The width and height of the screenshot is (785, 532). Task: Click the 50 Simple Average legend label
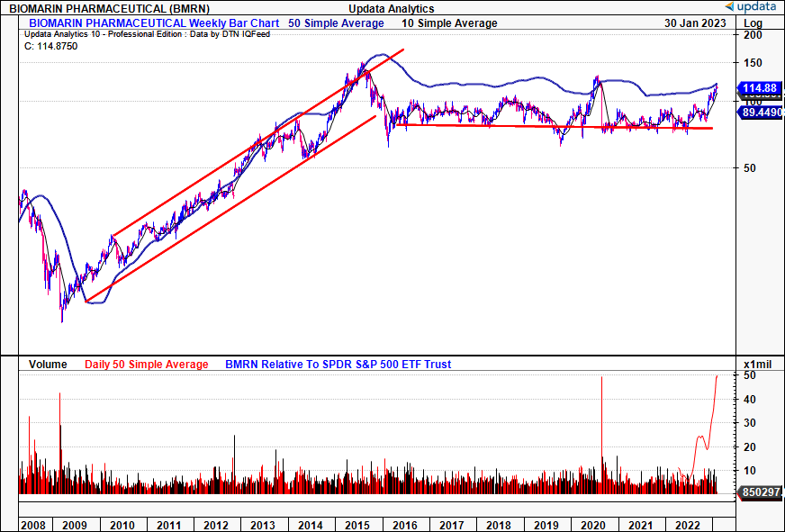pyautogui.click(x=336, y=23)
